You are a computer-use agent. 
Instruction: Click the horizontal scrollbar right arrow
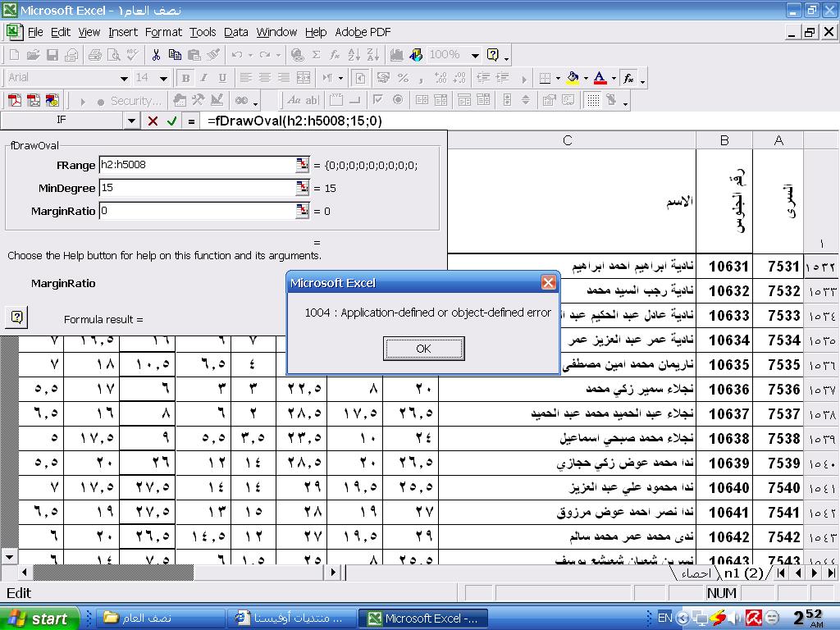[x=333, y=572]
